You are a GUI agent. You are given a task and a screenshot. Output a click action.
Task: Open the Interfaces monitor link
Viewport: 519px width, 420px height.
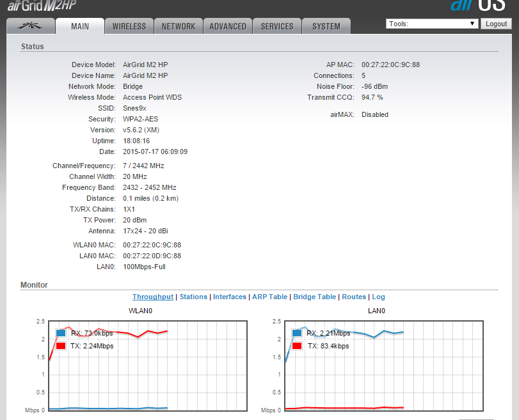pyautogui.click(x=230, y=297)
